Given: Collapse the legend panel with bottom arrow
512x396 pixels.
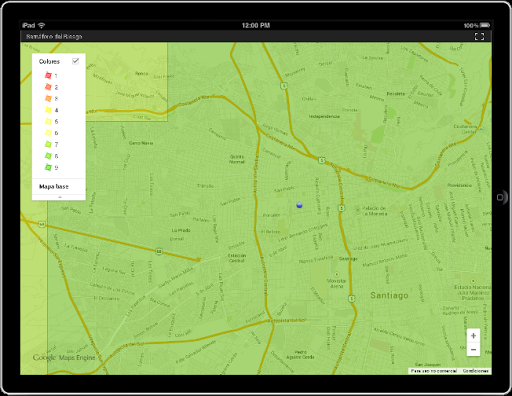Looking at the screenshot, I should [x=60, y=197].
